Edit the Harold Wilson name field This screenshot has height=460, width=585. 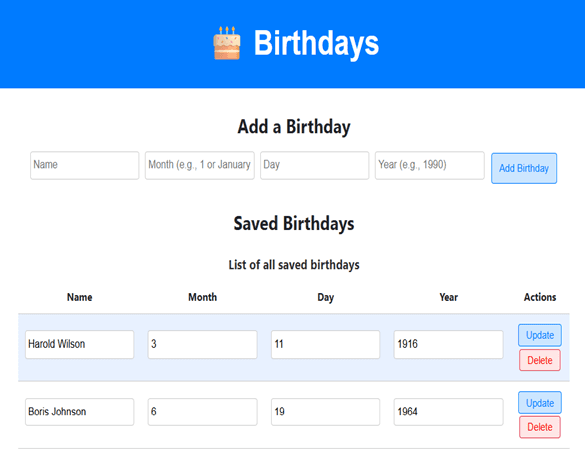coord(79,344)
